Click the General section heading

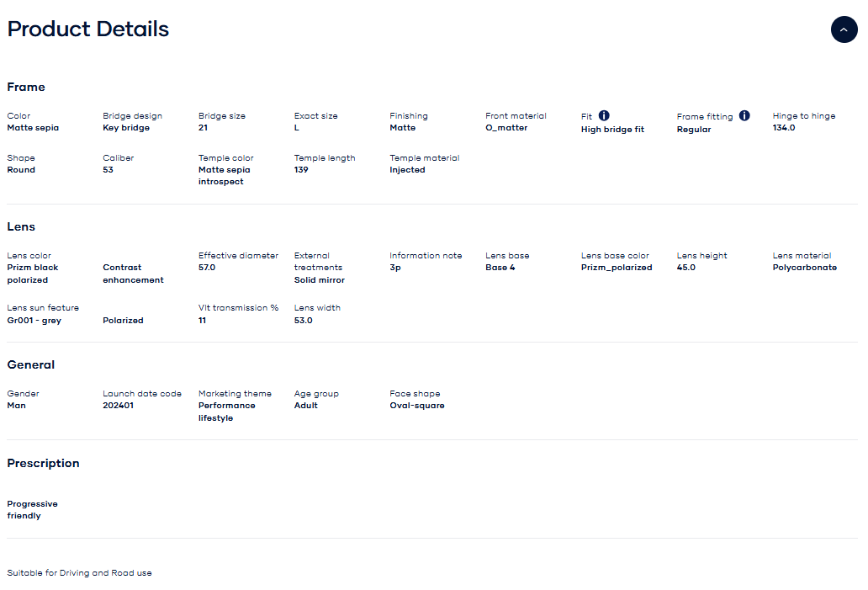point(31,364)
